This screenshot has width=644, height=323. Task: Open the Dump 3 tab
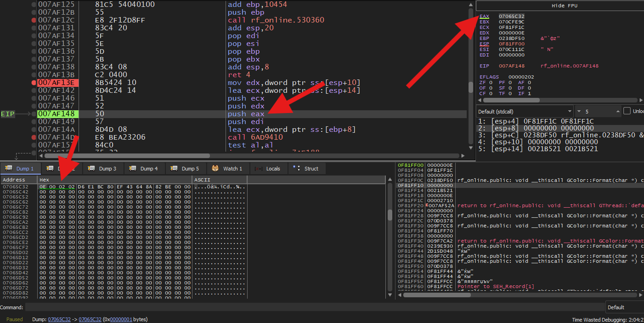point(103,169)
